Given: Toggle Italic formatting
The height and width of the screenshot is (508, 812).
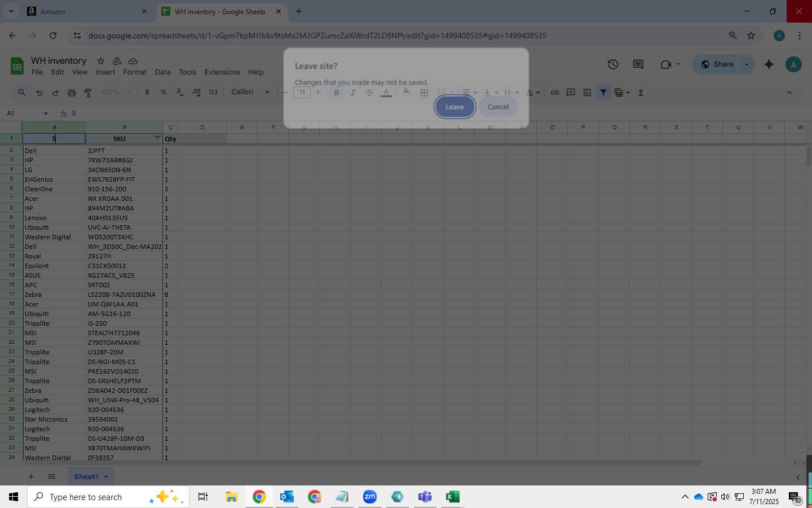Looking at the screenshot, I should click(353, 93).
